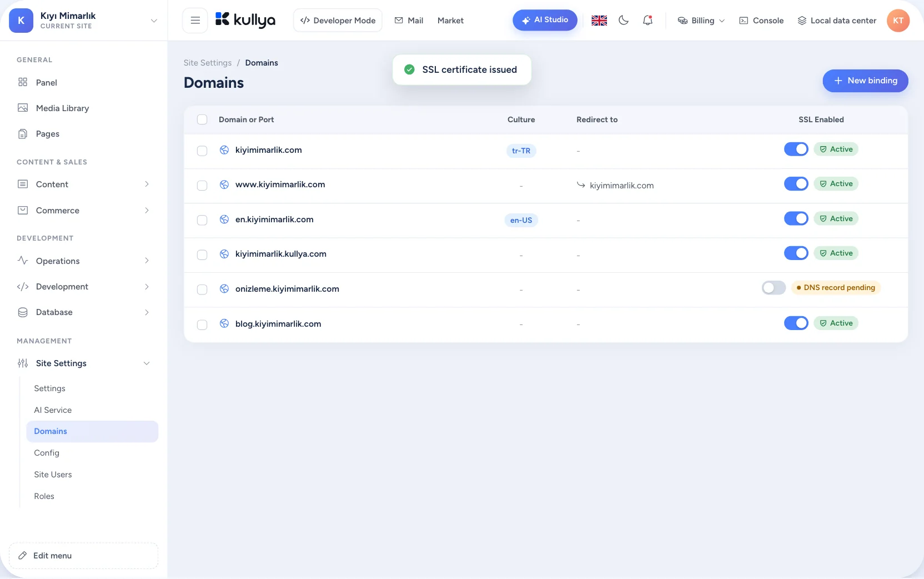Click globe icon beside onizleme.kiyimimarlik.com
Image resolution: width=924 pixels, height=579 pixels.
(x=224, y=289)
